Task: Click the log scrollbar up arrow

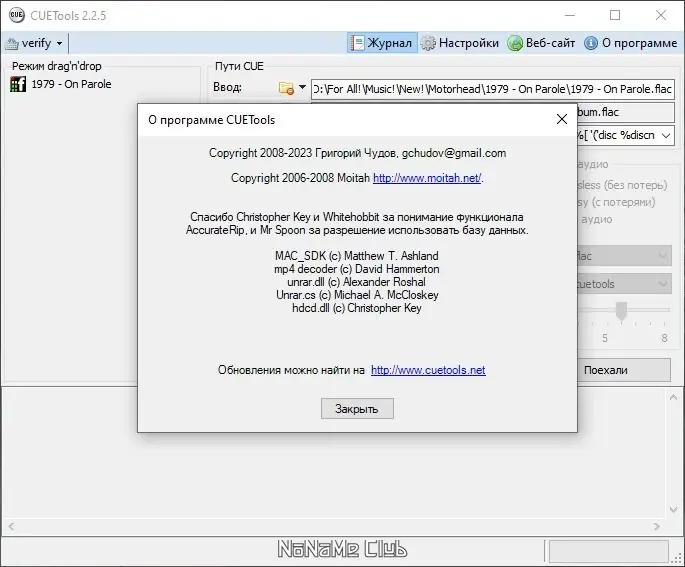Action: pyautogui.click(x=673, y=397)
